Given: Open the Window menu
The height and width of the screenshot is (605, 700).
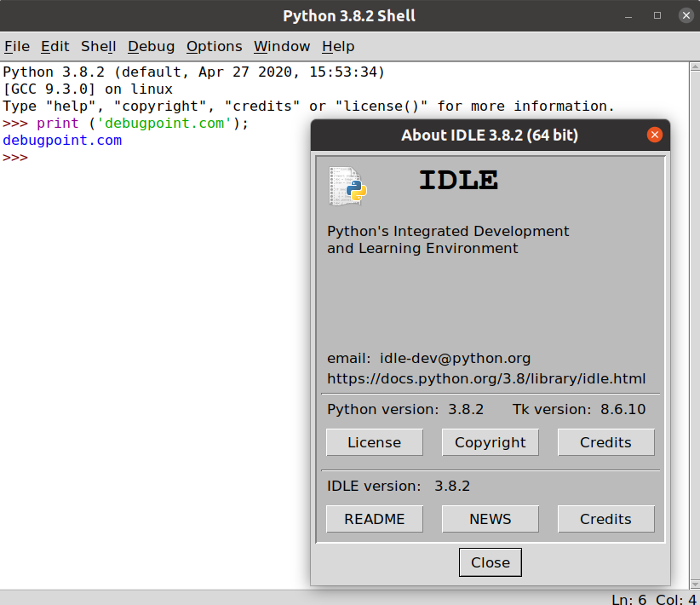Looking at the screenshot, I should [282, 46].
